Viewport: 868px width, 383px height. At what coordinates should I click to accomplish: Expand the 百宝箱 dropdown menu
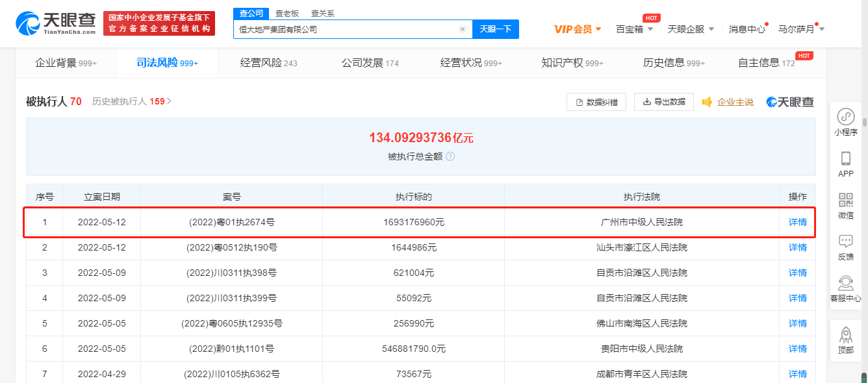[x=635, y=29]
